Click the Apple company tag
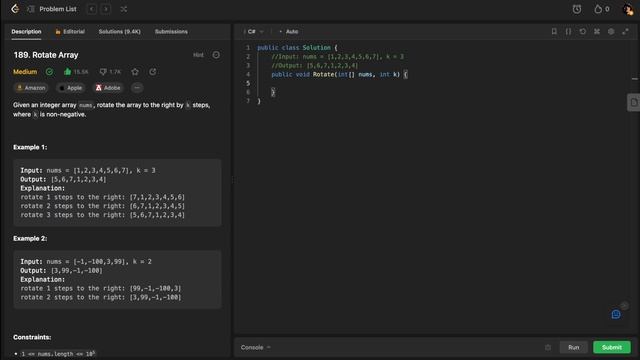Viewport: 640px width, 360px height. 71,88
